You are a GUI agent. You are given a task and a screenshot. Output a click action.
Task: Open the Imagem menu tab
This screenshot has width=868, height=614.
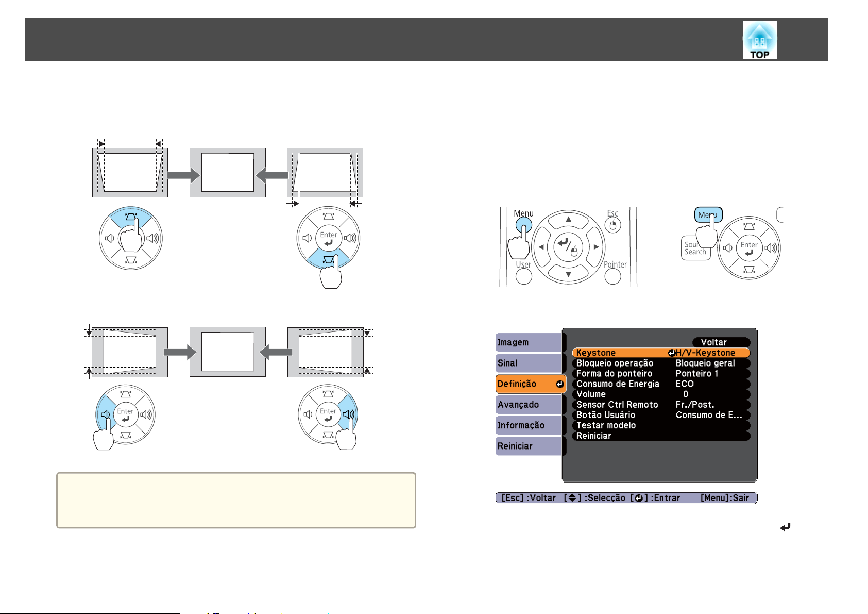click(x=529, y=342)
